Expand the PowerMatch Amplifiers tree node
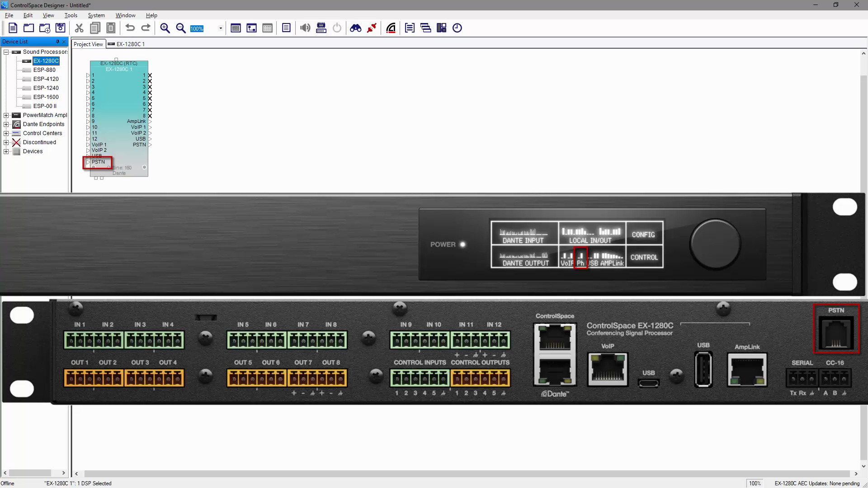The image size is (868, 488). [6, 115]
